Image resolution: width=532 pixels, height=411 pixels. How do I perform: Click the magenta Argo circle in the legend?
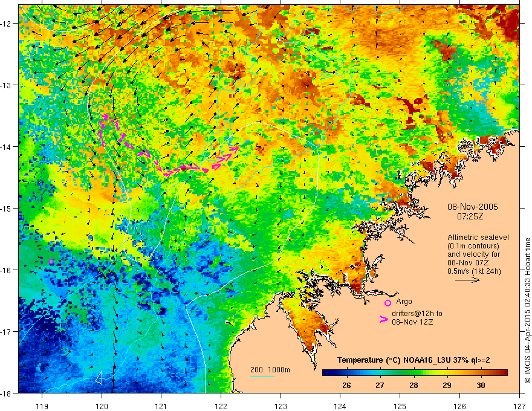pyautogui.click(x=388, y=303)
